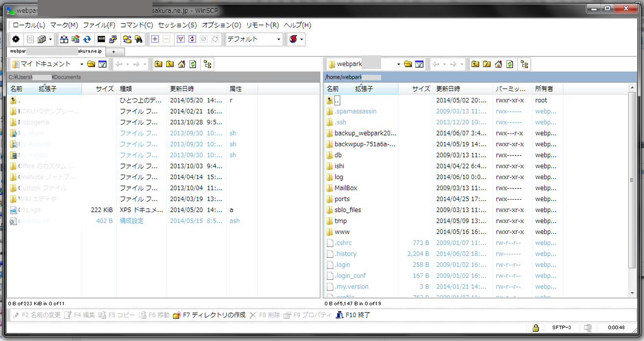Screen dimensions: 644x341
Task: Select the XPS ドキュメ... file row
Action: click(x=164, y=210)
